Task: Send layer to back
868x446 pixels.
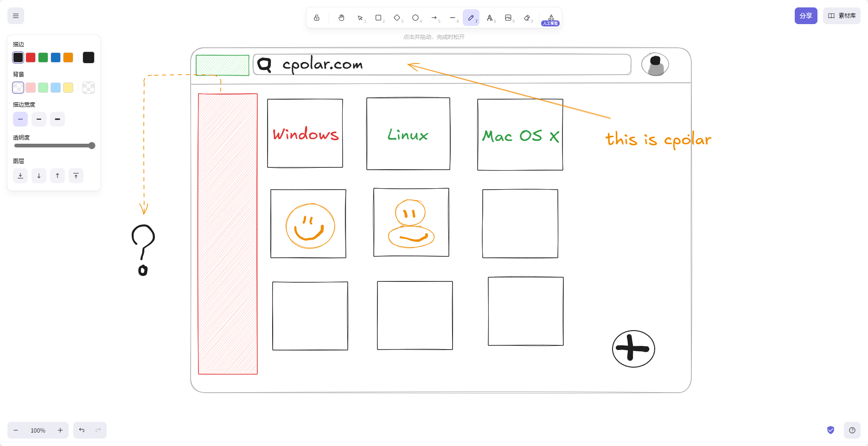Action: pos(20,176)
